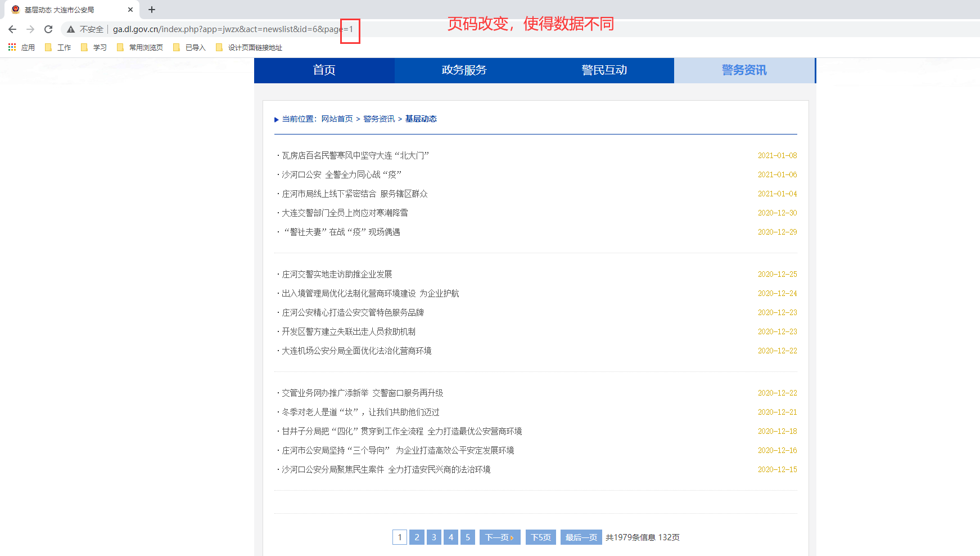Open article 冬季对老人是道"坎"

pos(360,412)
